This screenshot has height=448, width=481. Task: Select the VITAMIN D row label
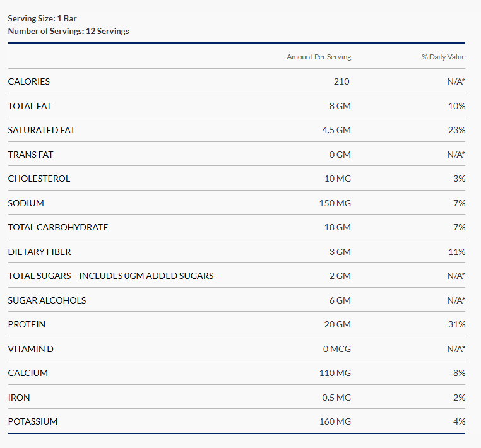(x=30, y=349)
